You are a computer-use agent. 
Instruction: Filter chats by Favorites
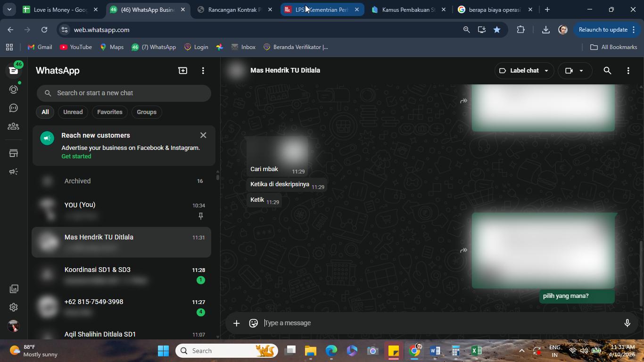coord(110,112)
